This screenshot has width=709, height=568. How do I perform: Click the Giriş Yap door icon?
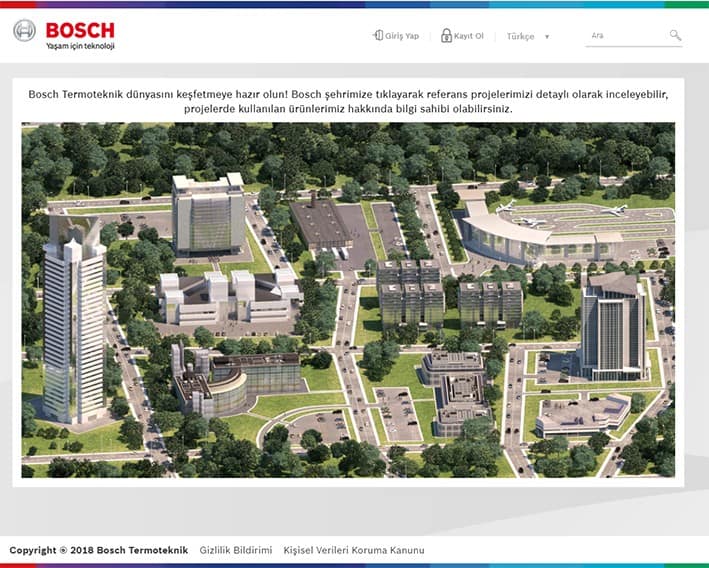click(x=378, y=36)
